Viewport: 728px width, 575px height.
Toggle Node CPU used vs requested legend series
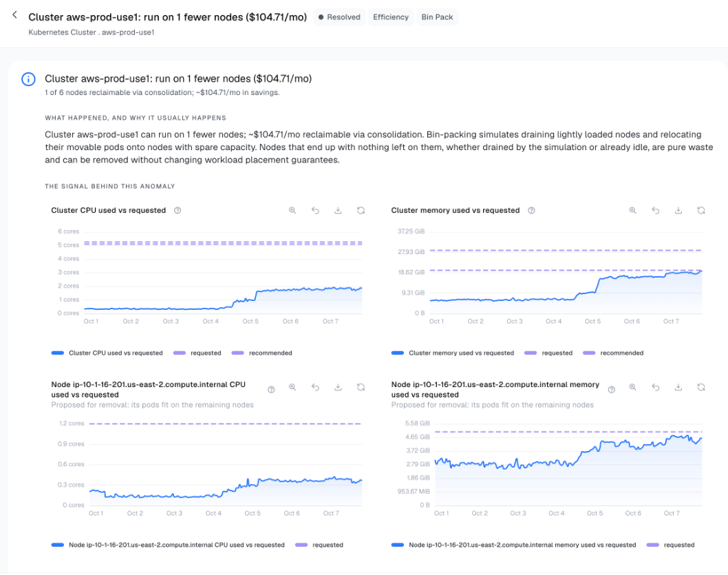tap(168, 545)
